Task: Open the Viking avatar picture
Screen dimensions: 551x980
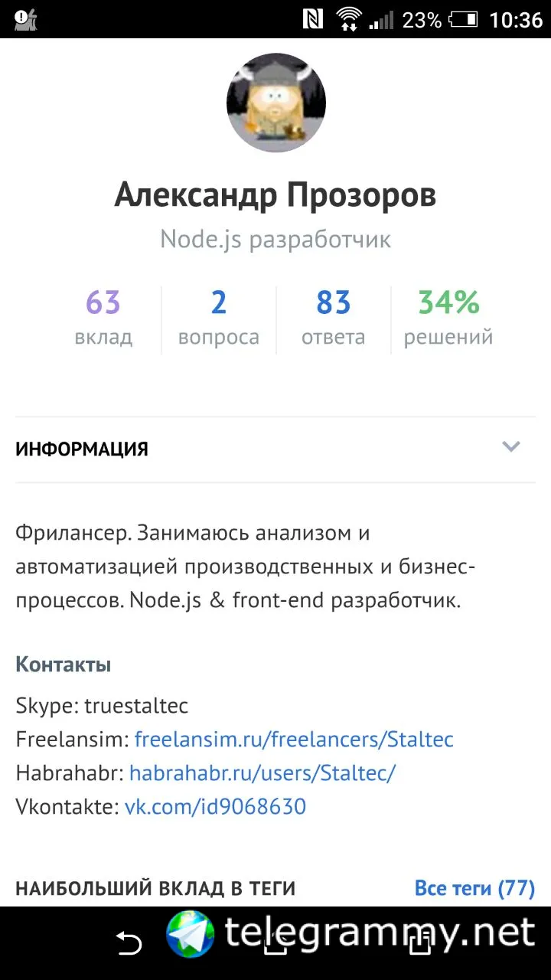Action: tap(275, 103)
